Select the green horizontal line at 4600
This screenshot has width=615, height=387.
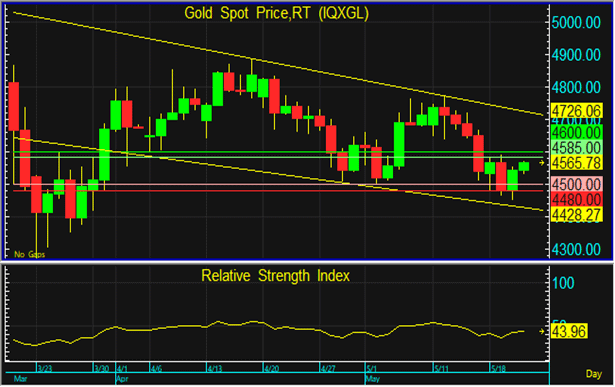tap(278, 152)
